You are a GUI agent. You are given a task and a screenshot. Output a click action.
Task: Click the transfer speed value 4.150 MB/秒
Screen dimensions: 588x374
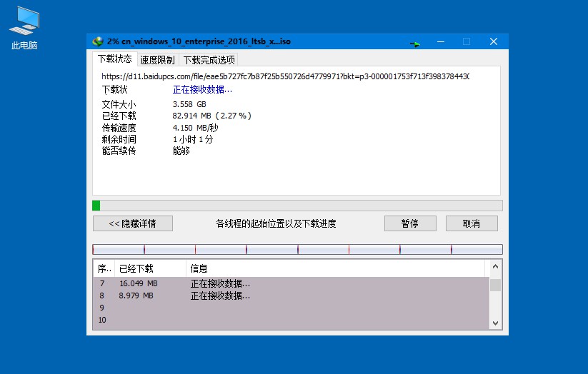(195, 128)
